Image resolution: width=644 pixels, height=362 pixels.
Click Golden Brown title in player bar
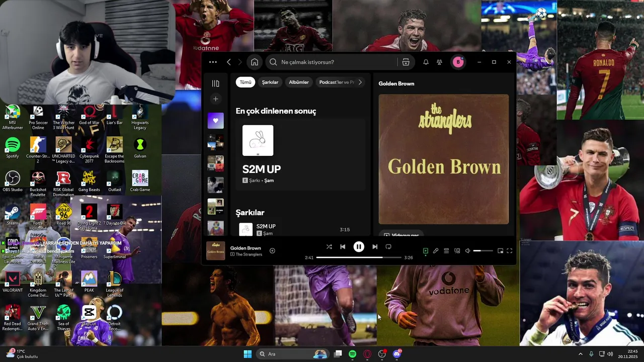(x=246, y=248)
